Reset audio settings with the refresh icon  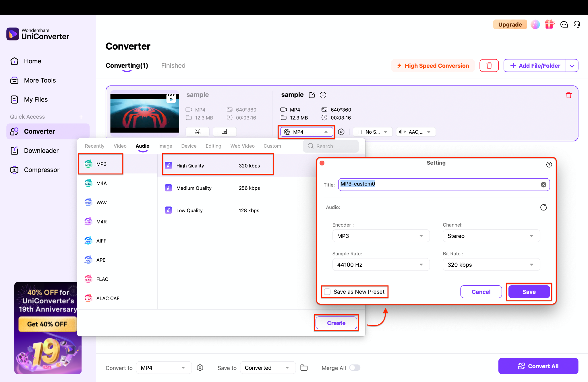543,207
